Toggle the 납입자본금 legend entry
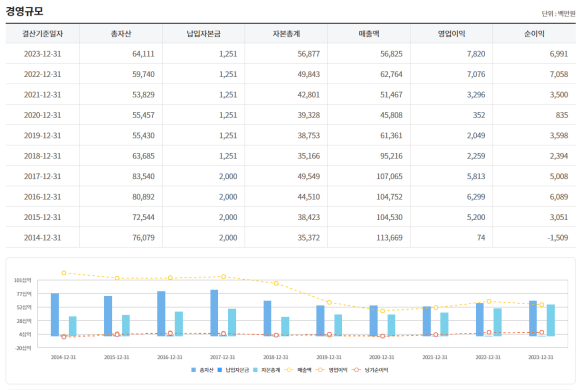580x390 pixels. pos(233,370)
